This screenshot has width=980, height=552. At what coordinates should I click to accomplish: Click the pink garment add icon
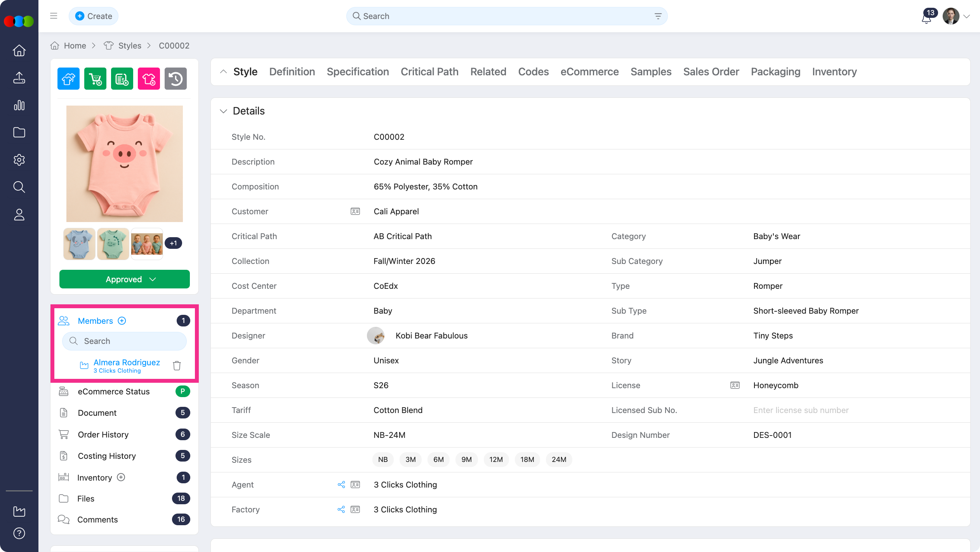coord(149,79)
